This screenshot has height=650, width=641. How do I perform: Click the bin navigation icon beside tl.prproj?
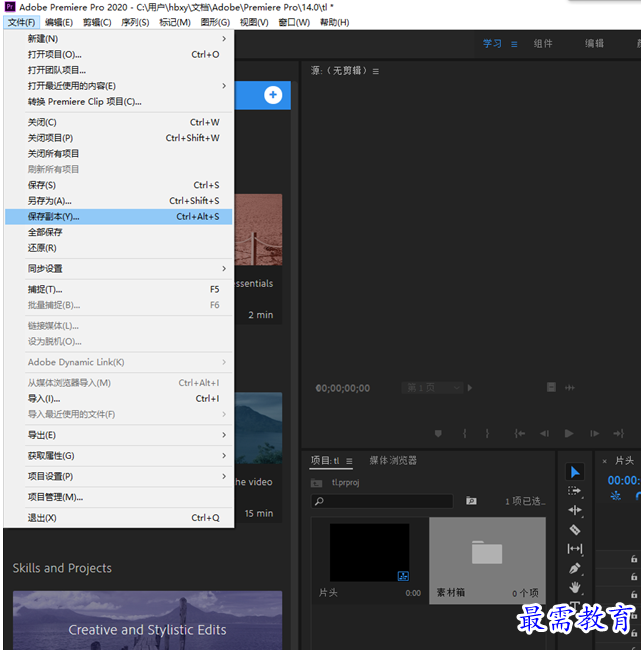316,483
